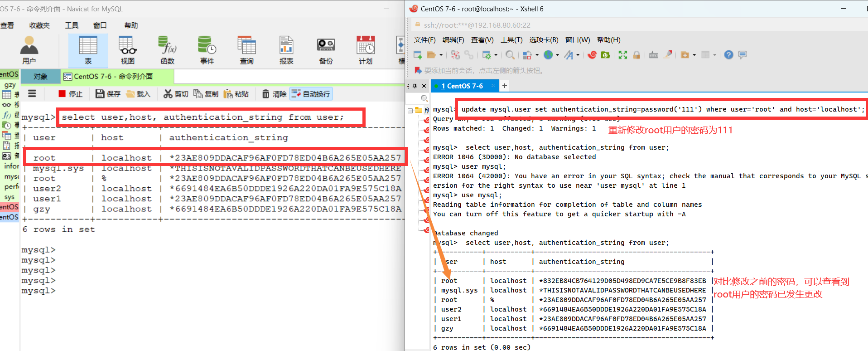Image resolution: width=868 pixels, height=351 pixels.
Task: Expand the color scheme dropdown arrow in Xshell
Action: pos(537,55)
